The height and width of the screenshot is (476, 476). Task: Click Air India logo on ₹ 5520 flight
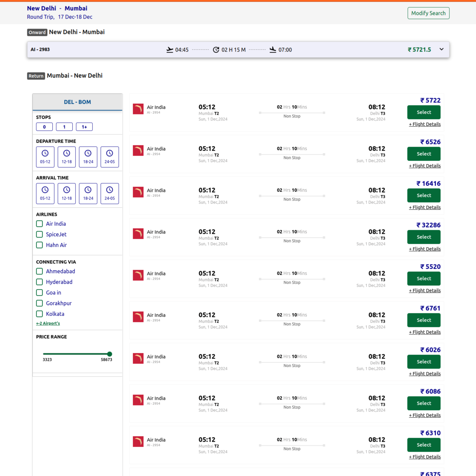(138, 275)
